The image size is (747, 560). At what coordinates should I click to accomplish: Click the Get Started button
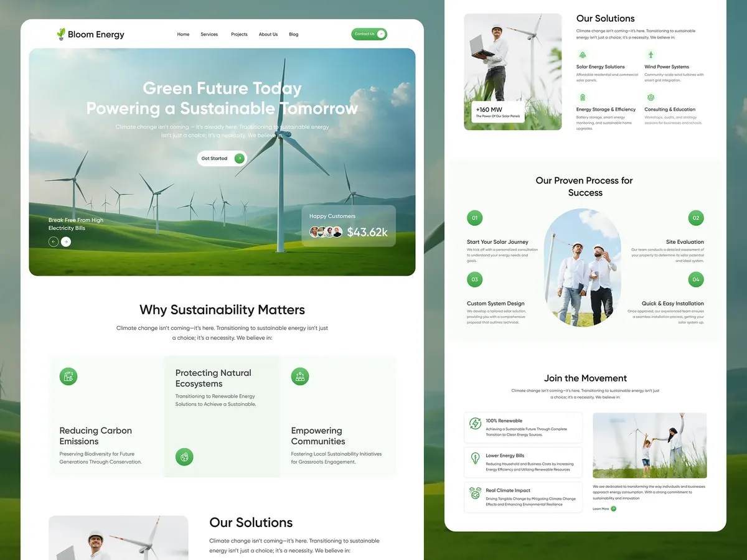pos(222,159)
